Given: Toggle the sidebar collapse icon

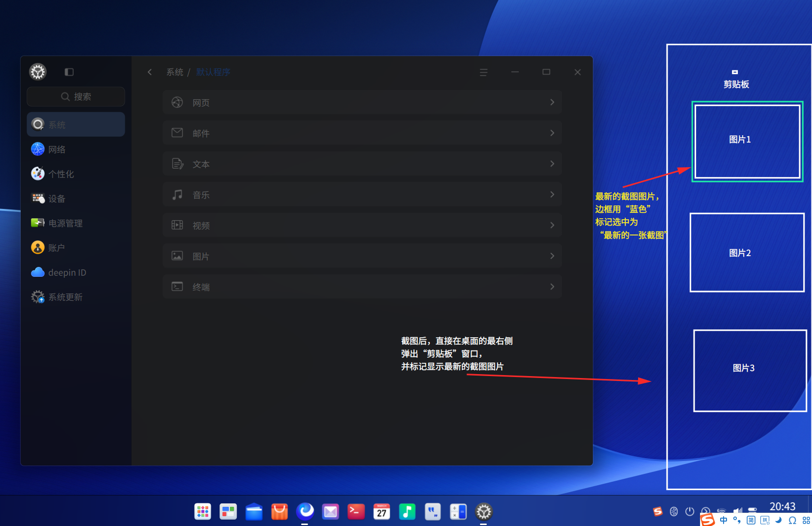Looking at the screenshot, I should (69, 72).
